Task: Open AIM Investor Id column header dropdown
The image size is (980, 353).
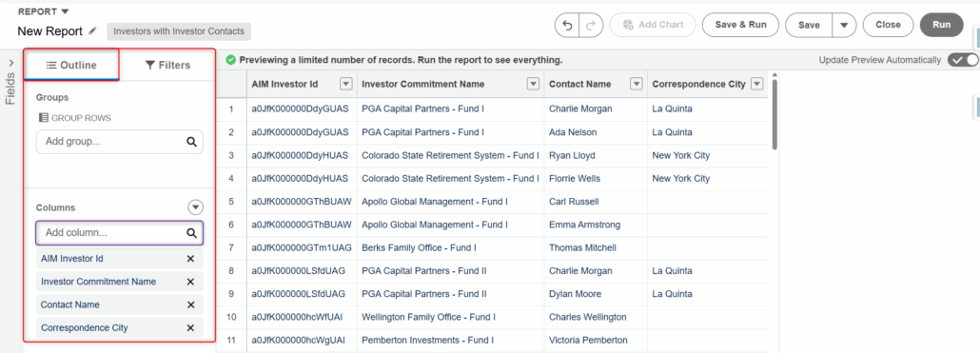Action: pyautogui.click(x=346, y=85)
